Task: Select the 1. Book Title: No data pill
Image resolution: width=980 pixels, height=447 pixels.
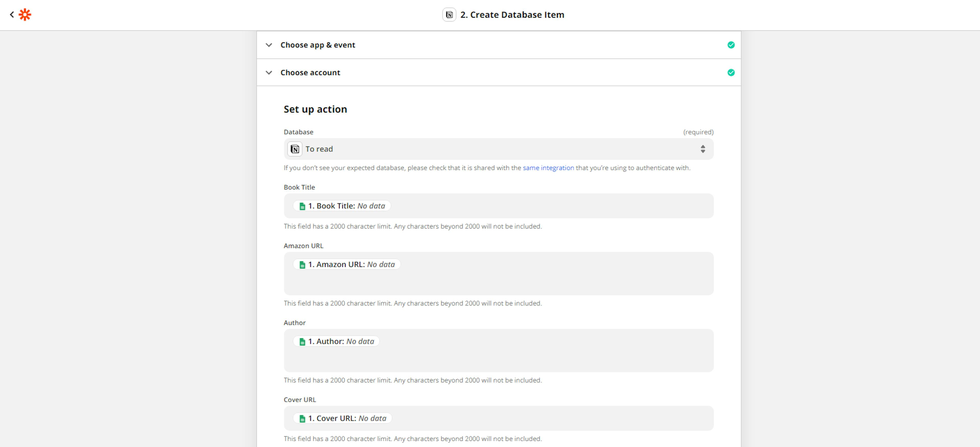Action: [342, 206]
